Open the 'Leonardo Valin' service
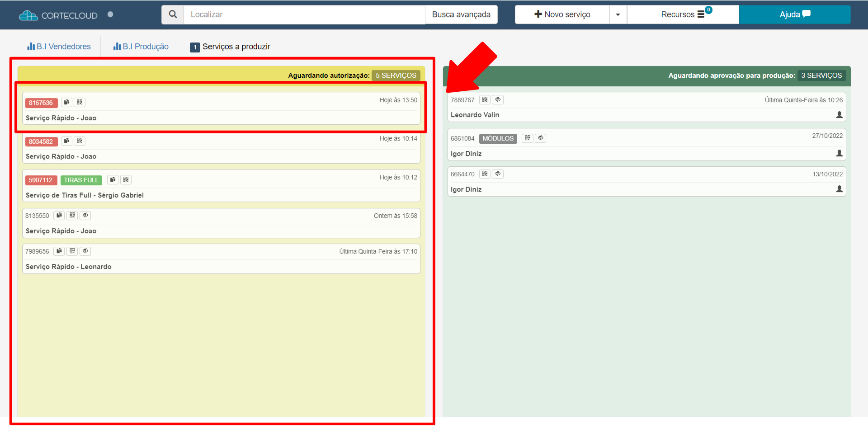868x433 pixels. (475, 115)
